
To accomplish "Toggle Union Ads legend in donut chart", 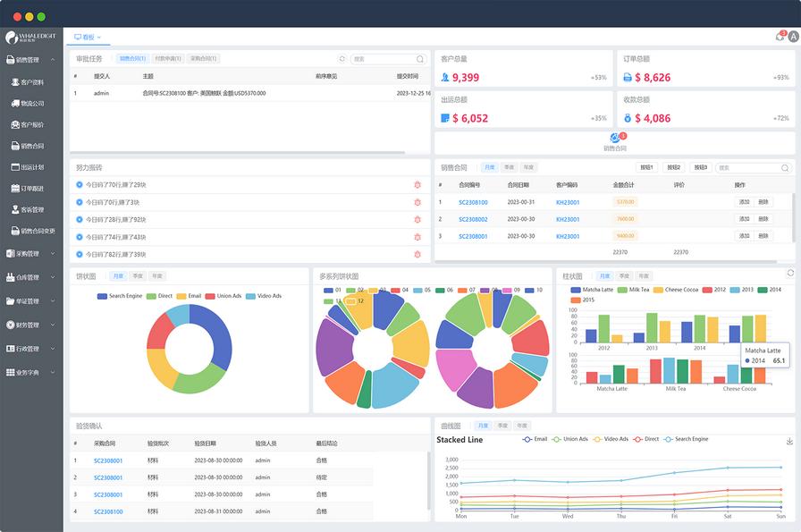I will pyautogui.click(x=223, y=296).
